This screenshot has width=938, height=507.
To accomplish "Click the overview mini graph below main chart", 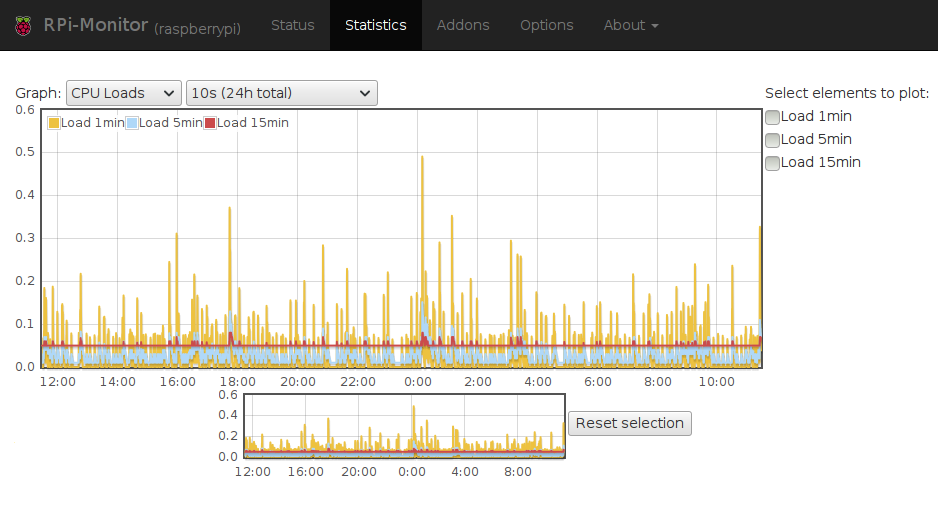I will click(x=404, y=426).
